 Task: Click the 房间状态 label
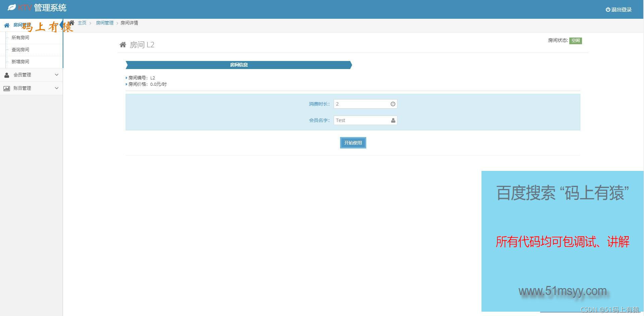click(558, 41)
